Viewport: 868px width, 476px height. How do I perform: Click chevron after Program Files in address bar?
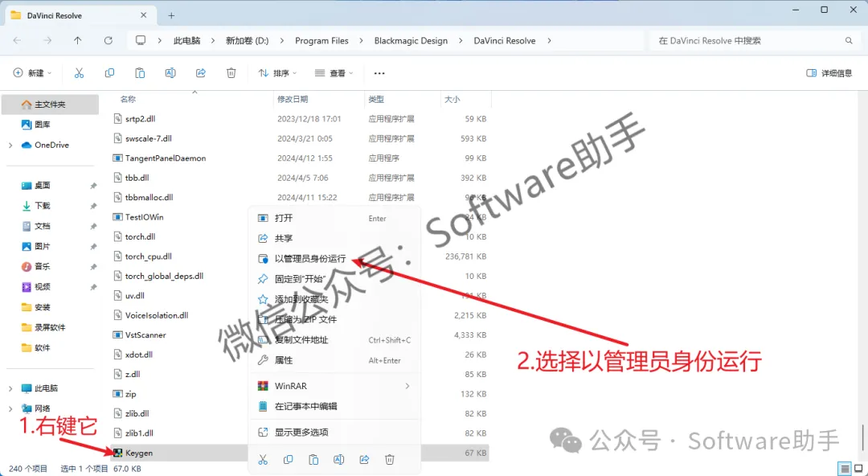coord(362,40)
